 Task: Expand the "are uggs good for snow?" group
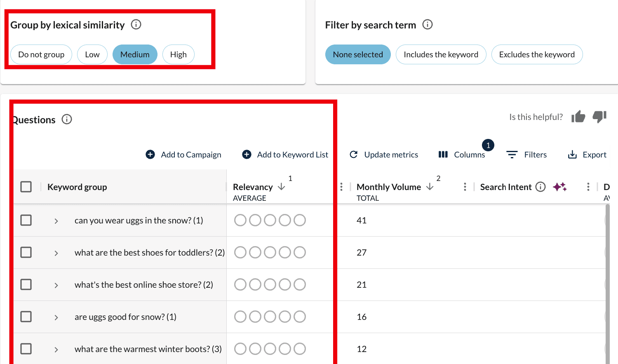pyautogui.click(x=56, y=317)
